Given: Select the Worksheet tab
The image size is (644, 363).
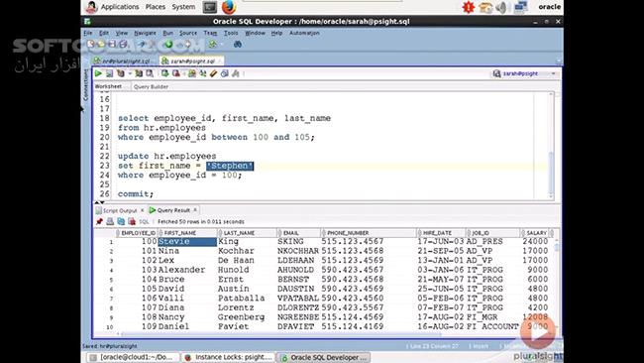Looking at the screenshot, I should pyautogui.click(x=108, y=86).
